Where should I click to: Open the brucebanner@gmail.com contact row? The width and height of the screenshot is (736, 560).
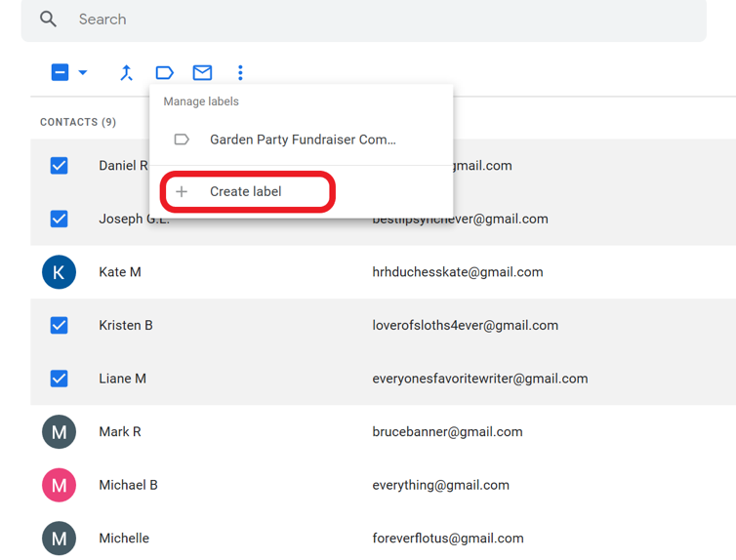click(447, 431)
